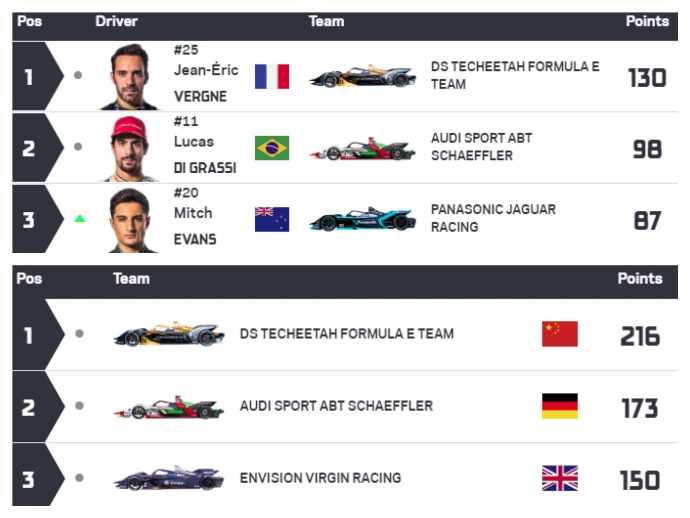Select the Panasonic Jaguar car image
The height and width of the screenshot is (518, 690).
click(x=363, y=219)
